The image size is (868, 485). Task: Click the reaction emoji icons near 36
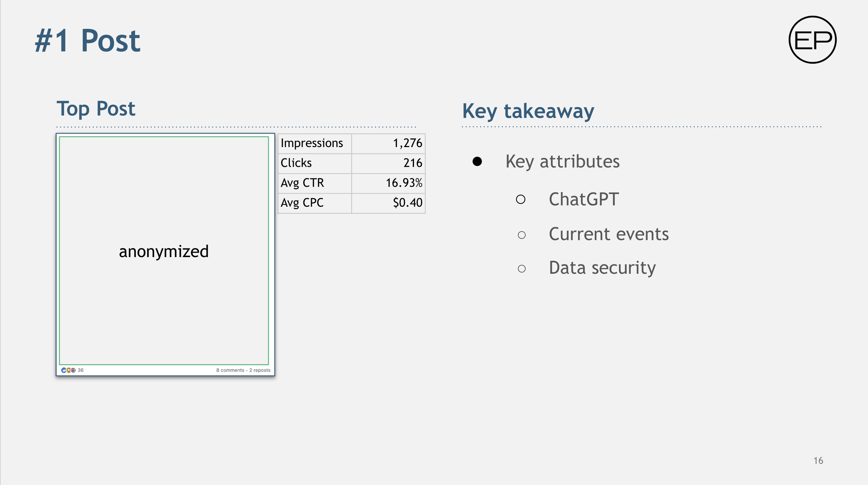(68, 370)
